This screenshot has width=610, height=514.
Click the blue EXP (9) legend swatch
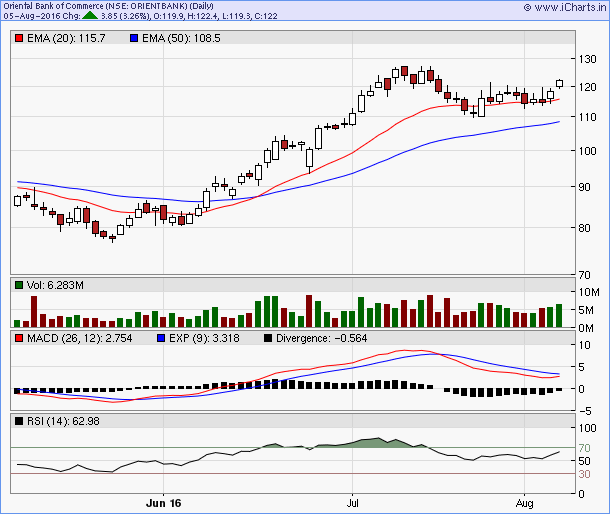pos(161,338)
